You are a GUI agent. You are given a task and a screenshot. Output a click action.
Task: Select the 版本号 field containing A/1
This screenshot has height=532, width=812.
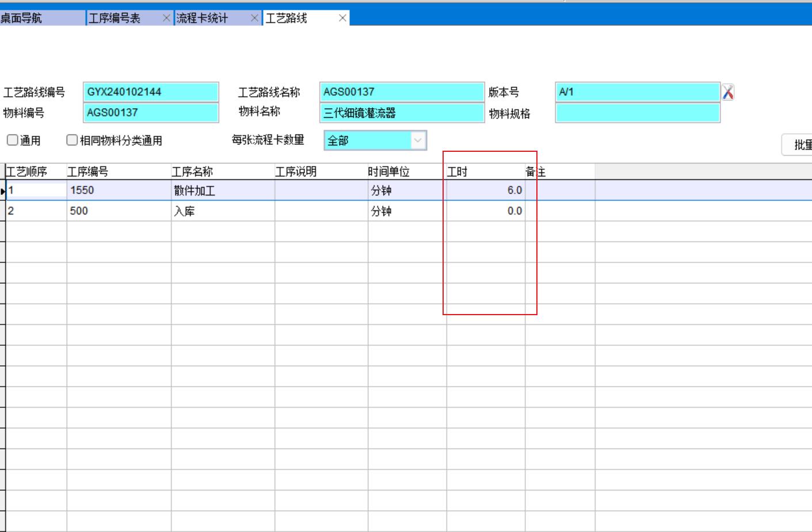(637, 92)
